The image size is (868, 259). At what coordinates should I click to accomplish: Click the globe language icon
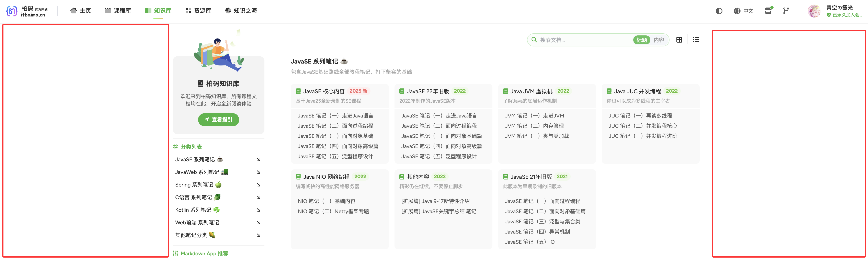(737, 11)
